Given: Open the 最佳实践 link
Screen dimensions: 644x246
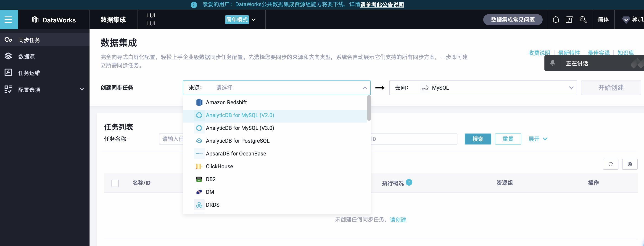Looking at the screenshot, I should pyautogui.click(x=599, y=53).
